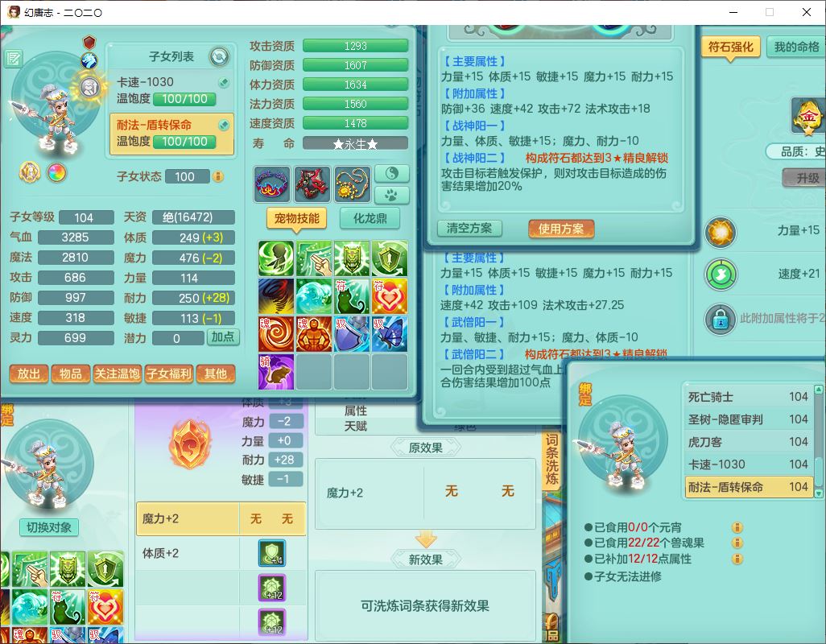Viewport: 826px width, 644px height.
Task: Click the info coin beside 已补加12/12点属性
Action: [737, 559]
